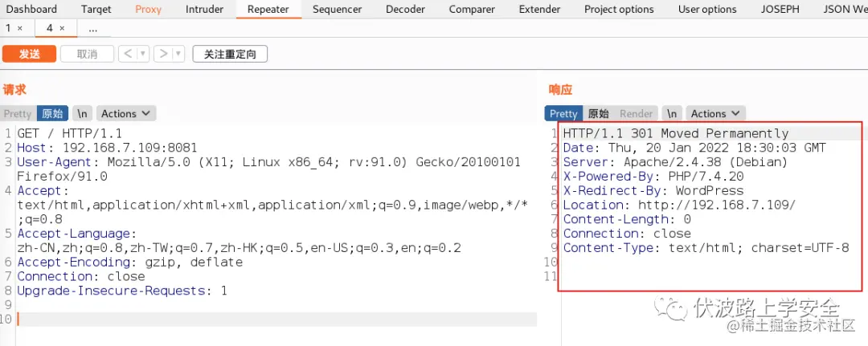Click the User-Agent header in request

(x=268, y=169)
